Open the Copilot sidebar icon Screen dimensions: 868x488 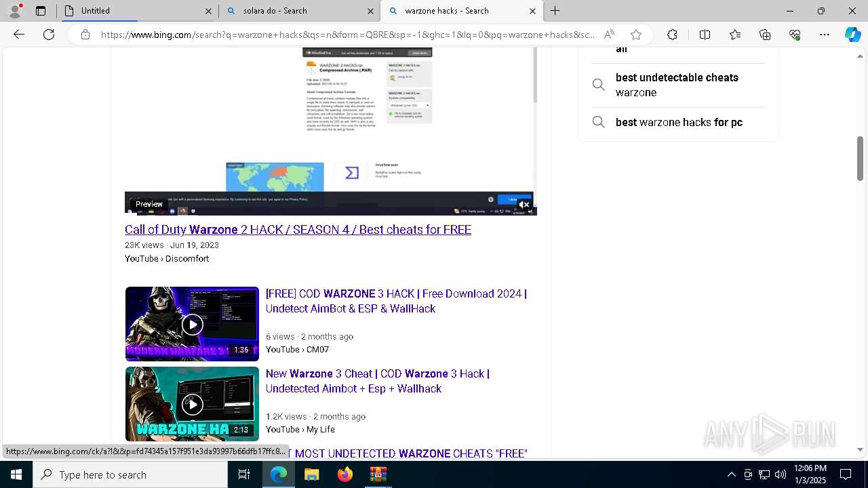click(x=852, y=35)
